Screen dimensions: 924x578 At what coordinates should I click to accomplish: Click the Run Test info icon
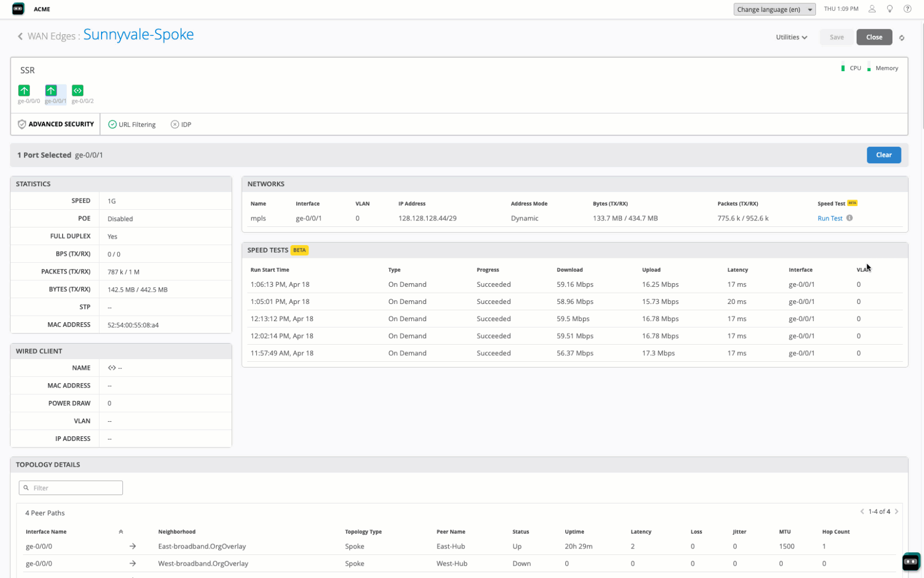point(849,218)
